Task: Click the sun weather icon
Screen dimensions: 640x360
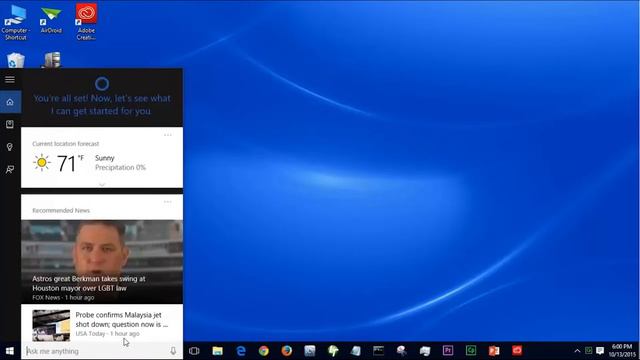Action: [x=42, y=162]
